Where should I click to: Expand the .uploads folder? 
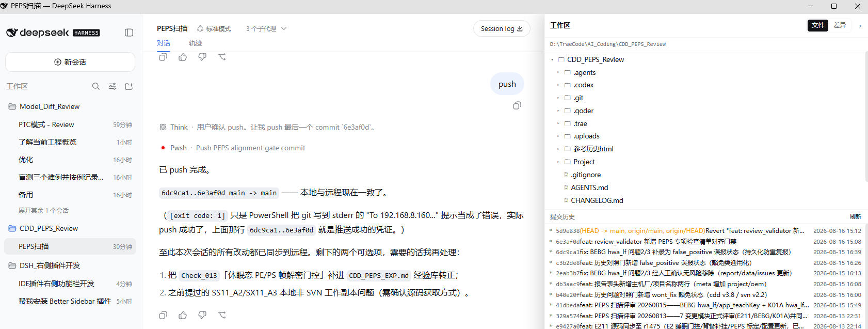pyautogui.click(x=558, y=136)
